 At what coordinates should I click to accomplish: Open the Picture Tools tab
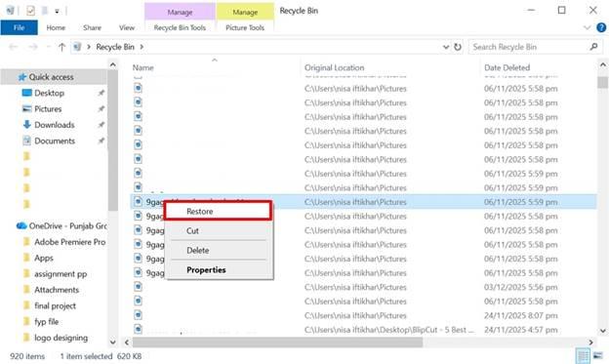click(x=245, y=27)
